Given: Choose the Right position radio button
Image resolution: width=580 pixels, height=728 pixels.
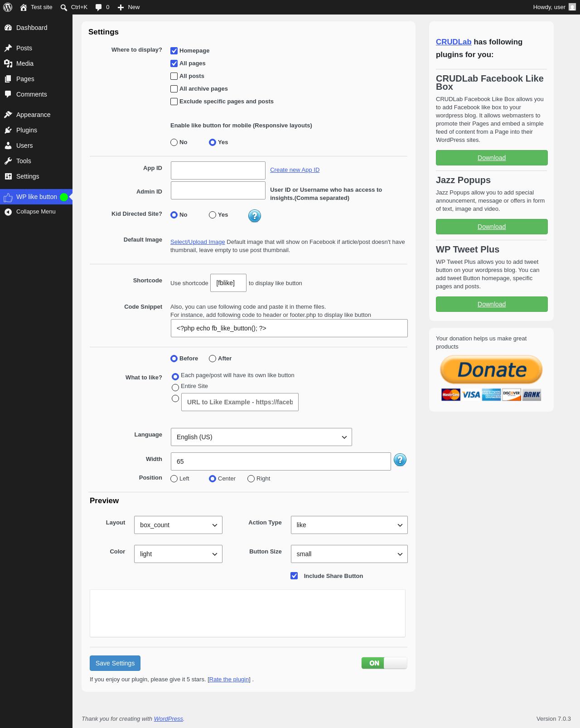Looking at the screenshot, I should tap(251, 479).
